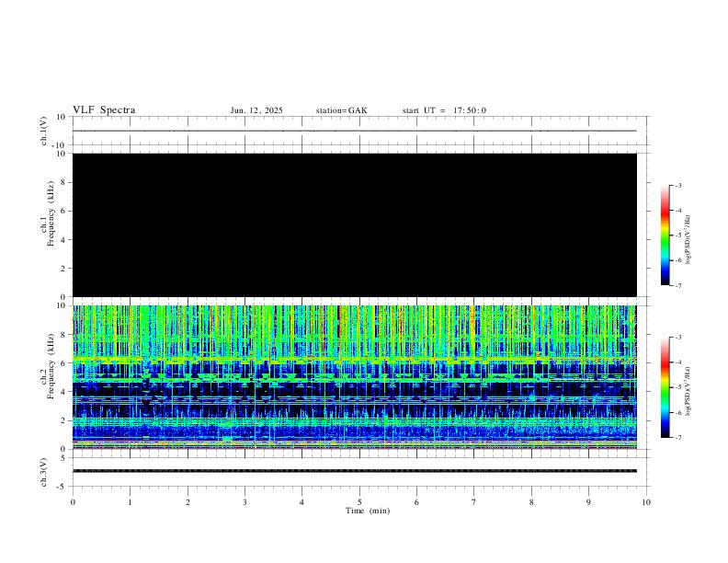Click time axis tick label "2"
The width and height of the screenshot is (728, 563).
coord(188,502)
